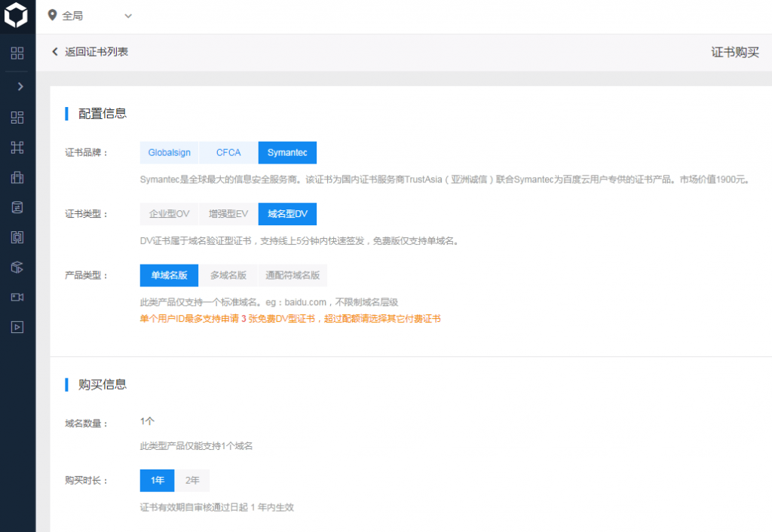Click the 证书购买 page title
Image resolution: width=772 pixels, height=532 pixels.
click(735, 52)
